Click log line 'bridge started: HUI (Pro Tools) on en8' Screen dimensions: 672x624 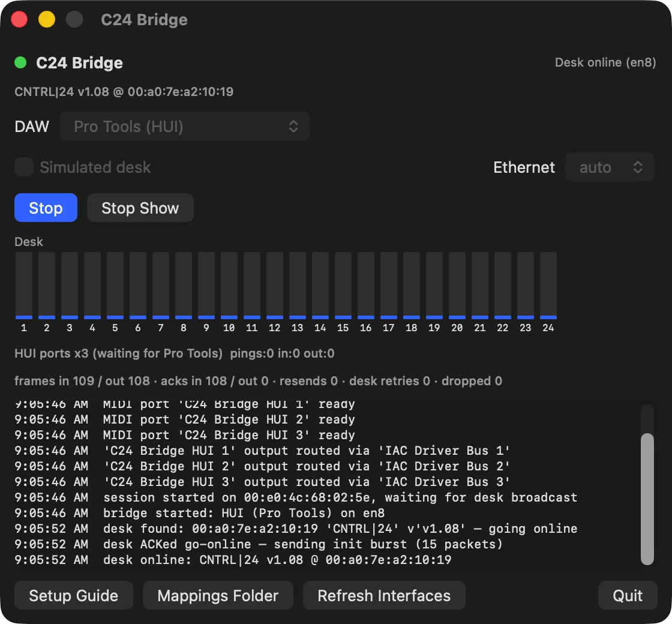point(200,513)
